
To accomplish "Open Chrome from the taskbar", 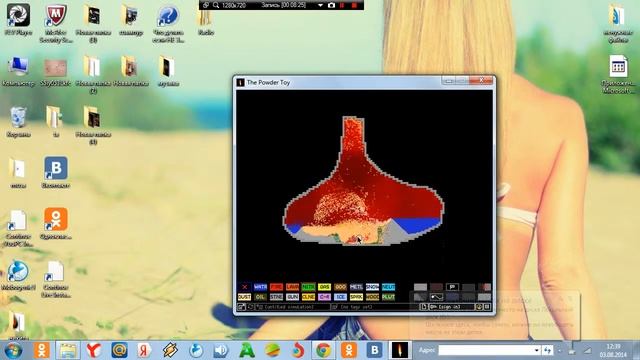I will point(323,350).
